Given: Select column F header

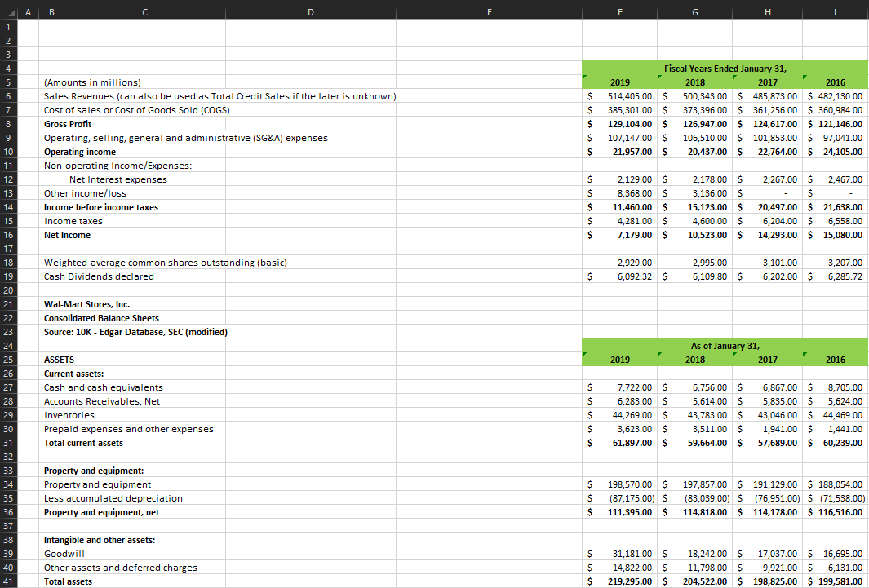Looking at the screenshot, I should click(619, 12).
